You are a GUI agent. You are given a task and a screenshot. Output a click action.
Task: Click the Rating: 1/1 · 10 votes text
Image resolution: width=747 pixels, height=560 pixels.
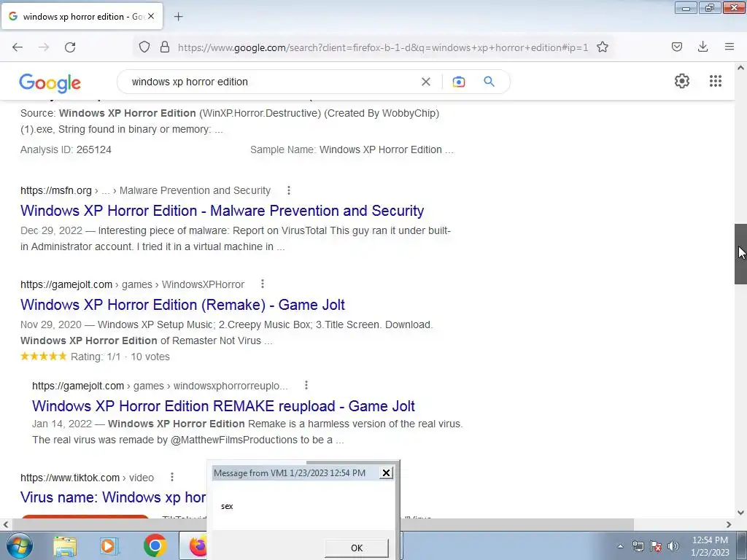(x=120, y=357)
